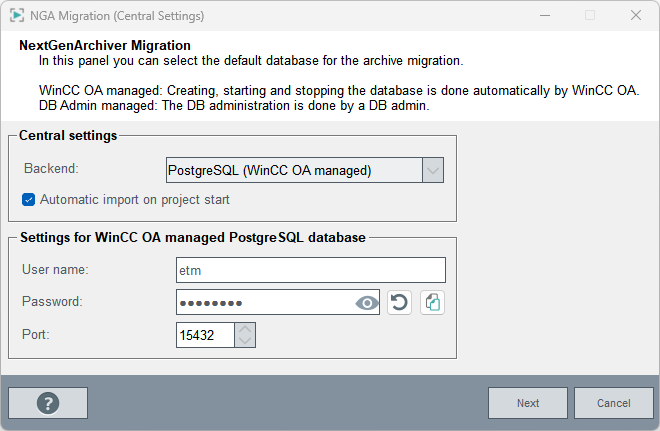The height and width of the screenshot is (431, 660).
Task: Focus the User name input field
Action: (x=310, y=270)
